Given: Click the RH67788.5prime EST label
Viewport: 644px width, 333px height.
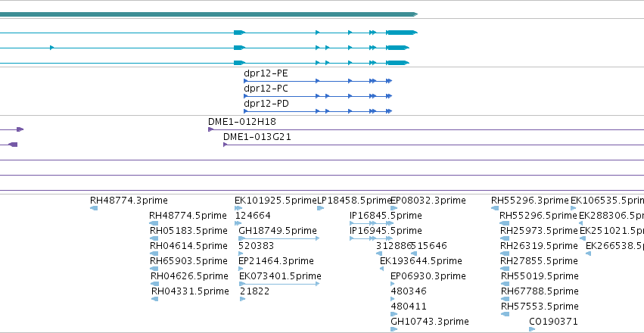Looking at the screenshot, I should (x=540, y=291).
